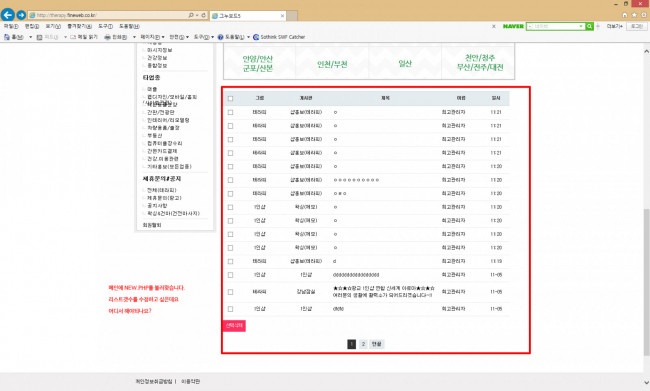The width and height of the screenshot is (650, 391).
Task: Check the first row's checkbox in the list
Action: click(230, 112)
